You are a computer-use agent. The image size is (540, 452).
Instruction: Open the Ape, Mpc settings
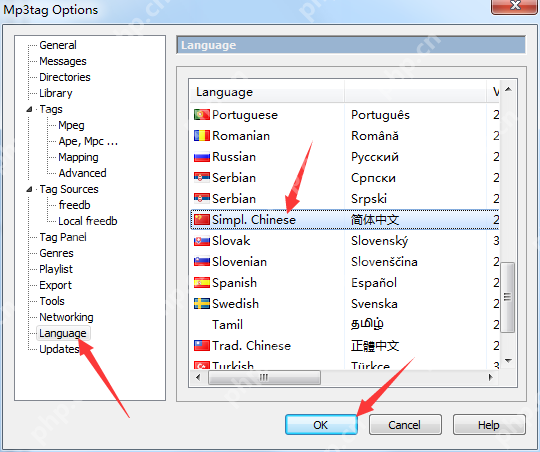(88, 141)
